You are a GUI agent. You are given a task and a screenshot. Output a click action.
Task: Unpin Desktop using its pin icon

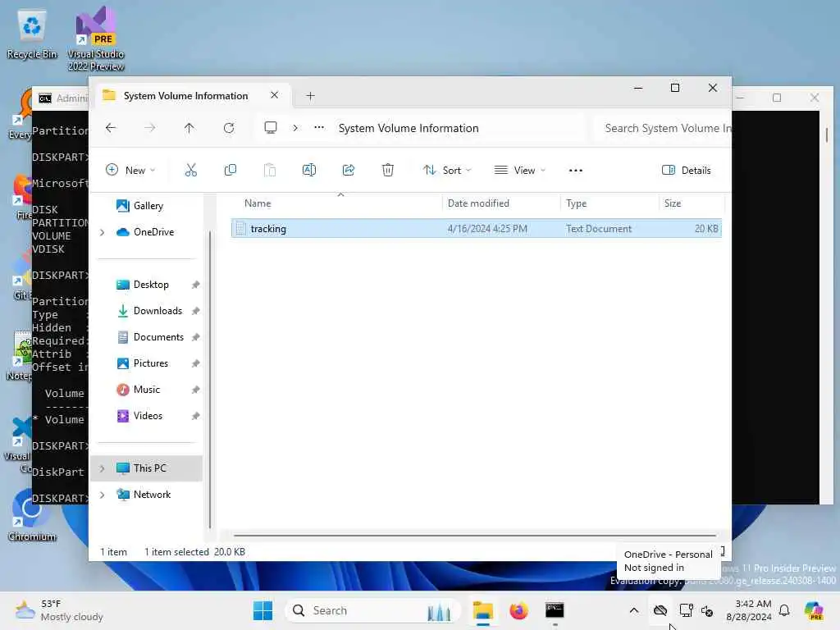click(x=195, y=285)
